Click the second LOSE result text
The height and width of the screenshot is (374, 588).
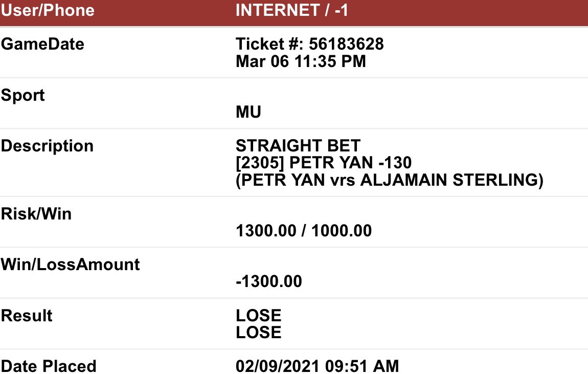(x=259, y=333)
